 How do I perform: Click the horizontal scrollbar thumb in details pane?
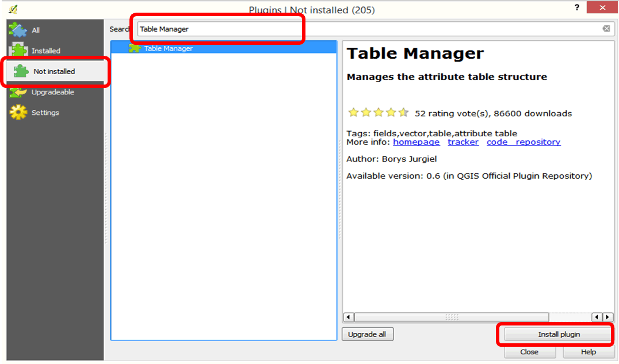(x=452, y=317)
